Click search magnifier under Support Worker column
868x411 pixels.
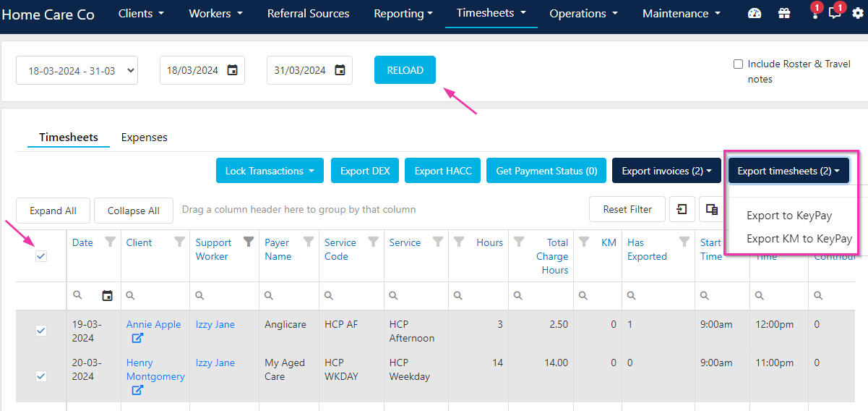click(200, 295)
